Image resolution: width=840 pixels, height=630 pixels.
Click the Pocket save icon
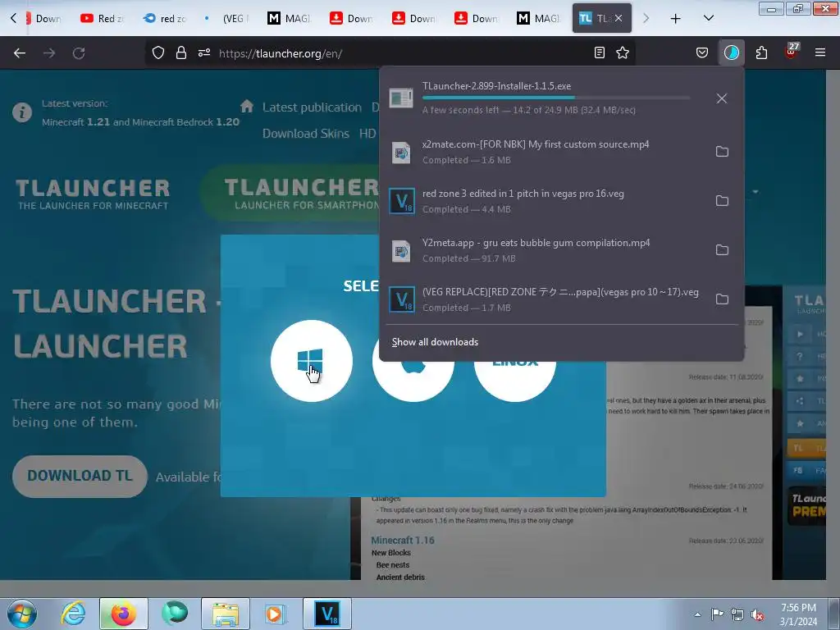pyautogui.click(x=702, y=52)
